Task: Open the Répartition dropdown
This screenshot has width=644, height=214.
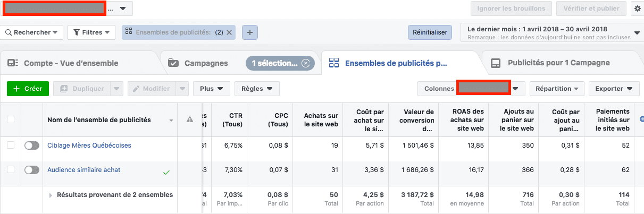Action: coord(557,89)
